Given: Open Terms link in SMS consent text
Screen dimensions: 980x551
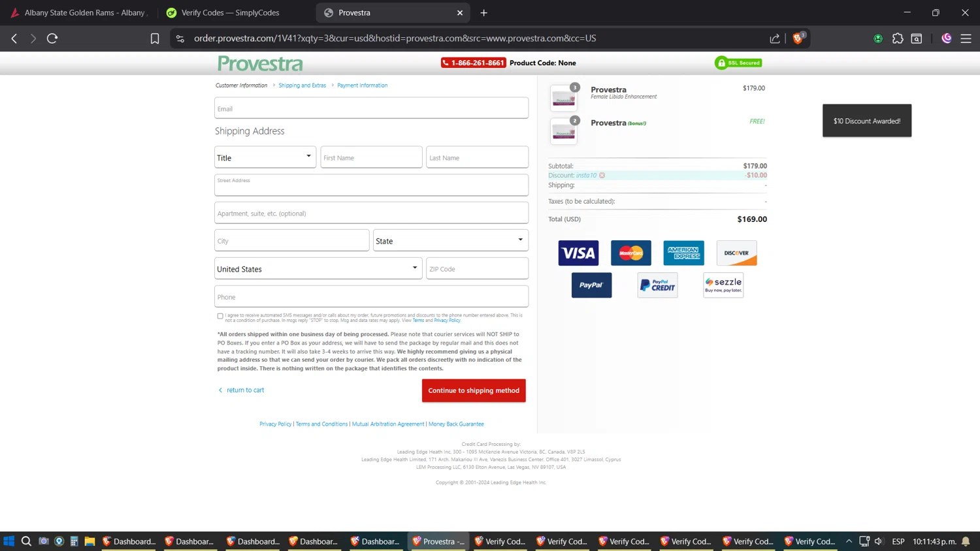Looking at the screenshot, I should (418, 321).
